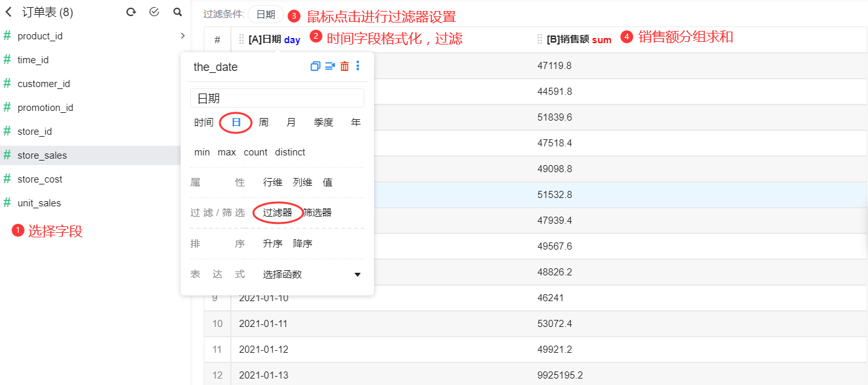This screenshot has height=385, width=868.
Task: Choose 年 date format option
Action: [356, 122]
